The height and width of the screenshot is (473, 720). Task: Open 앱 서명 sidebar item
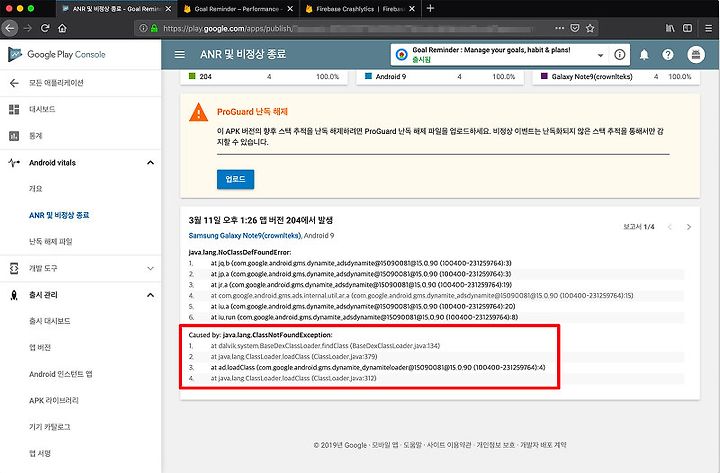point(39,454)
